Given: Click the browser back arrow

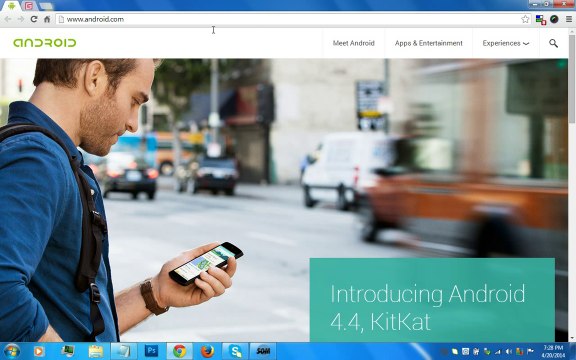Looking at the screenshot, I should pos(8,19).
